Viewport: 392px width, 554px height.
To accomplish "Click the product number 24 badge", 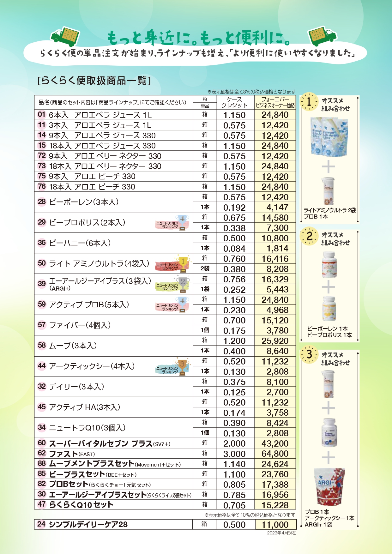I will pos(41,524).
